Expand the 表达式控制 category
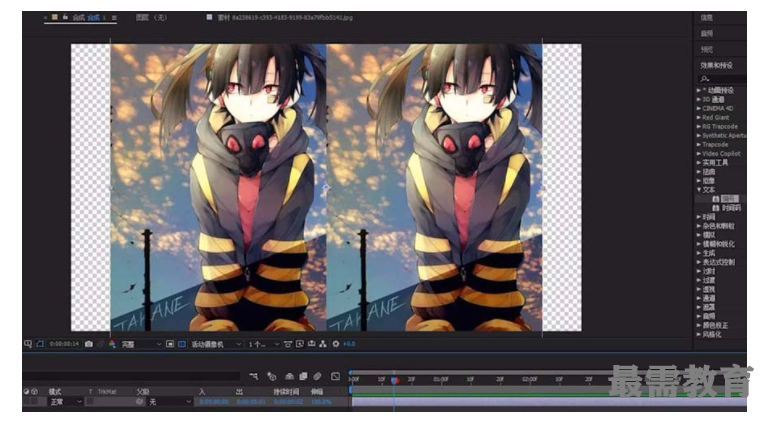Screen dimensions: 760x421 pyautogui.click(x=698, y=262)
